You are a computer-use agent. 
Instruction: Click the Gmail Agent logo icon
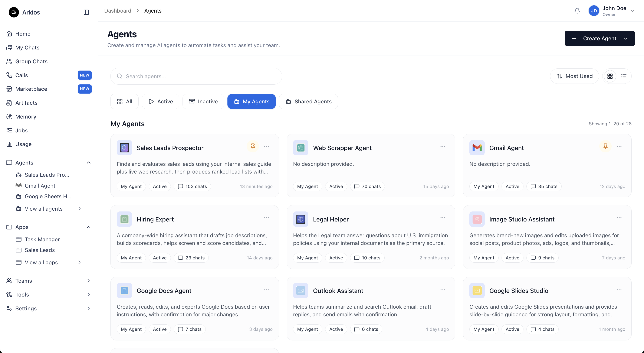click(x=477, y=148)
